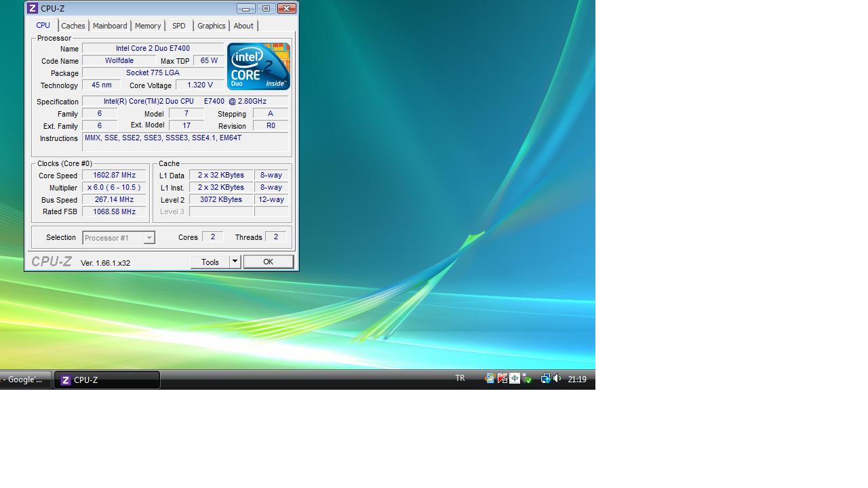Switch to the Caches tab
Viewport: 868px width, 488px height.
tap(73, 26)
